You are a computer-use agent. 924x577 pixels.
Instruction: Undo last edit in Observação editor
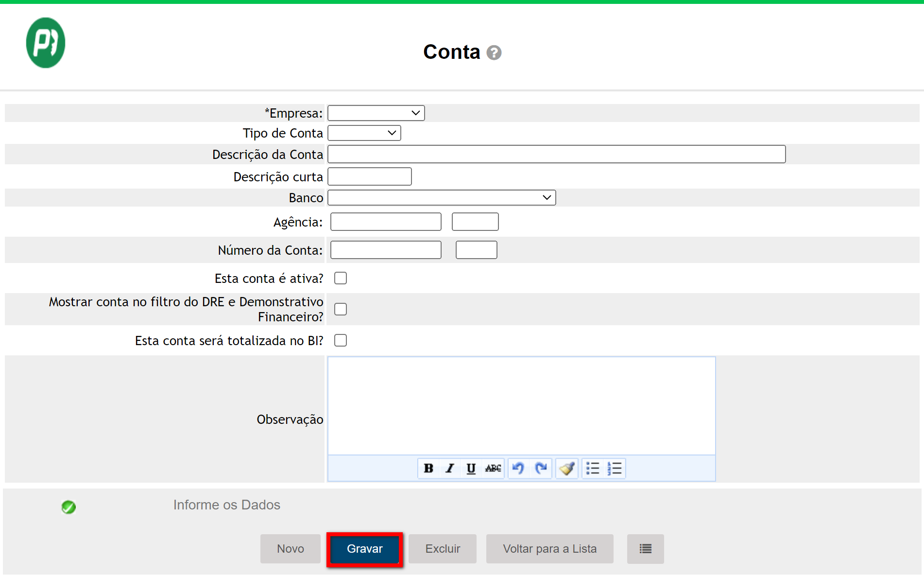pos(518,468)
